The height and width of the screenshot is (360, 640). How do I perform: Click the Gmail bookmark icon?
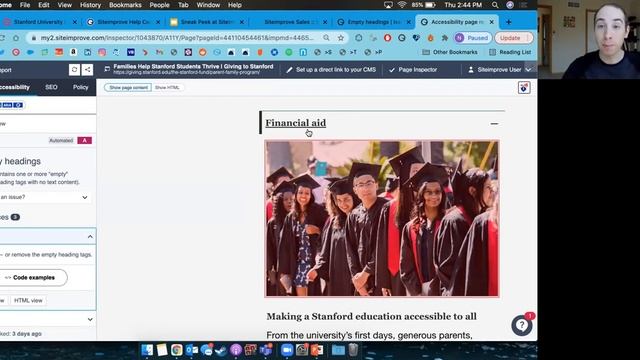(160, 52)
